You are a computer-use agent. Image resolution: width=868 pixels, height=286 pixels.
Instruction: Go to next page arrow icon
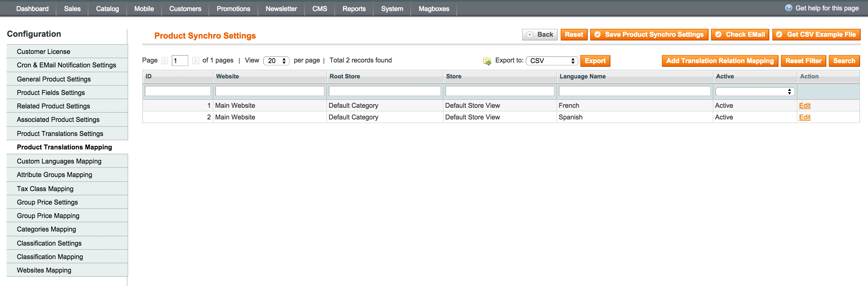point(195,61)
